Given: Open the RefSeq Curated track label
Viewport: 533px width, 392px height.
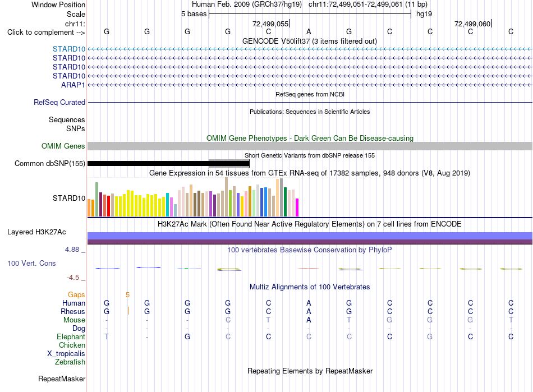Looking at the screenshot, I should click(59, 102).
